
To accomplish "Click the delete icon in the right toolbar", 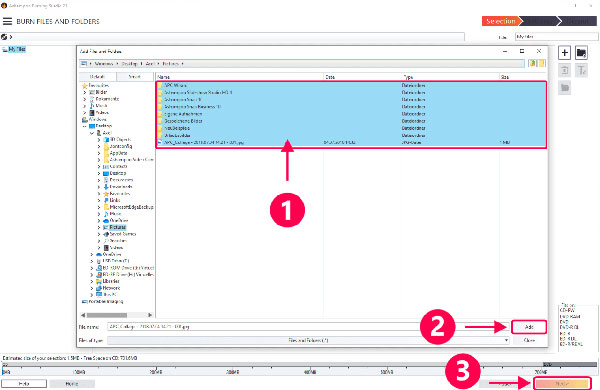I will click(564, 70).
